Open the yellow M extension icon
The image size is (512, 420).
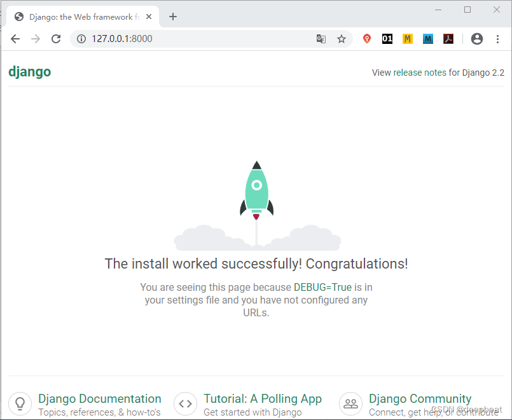pyautogui.click(x=407, y=39)
